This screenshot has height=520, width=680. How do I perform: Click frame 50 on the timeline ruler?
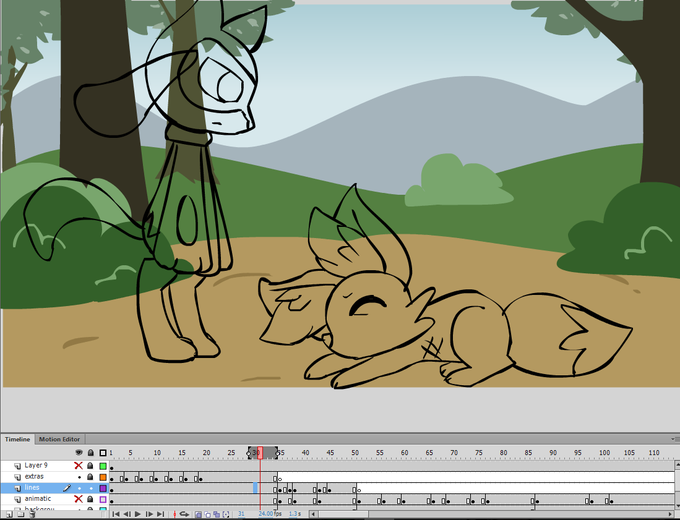click(x=355, y=453)
